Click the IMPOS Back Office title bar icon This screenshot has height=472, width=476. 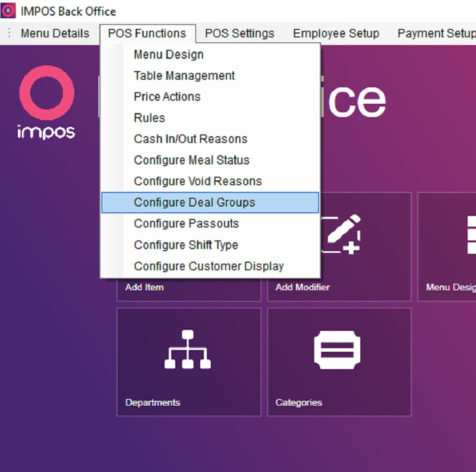[x=8, y=11]
